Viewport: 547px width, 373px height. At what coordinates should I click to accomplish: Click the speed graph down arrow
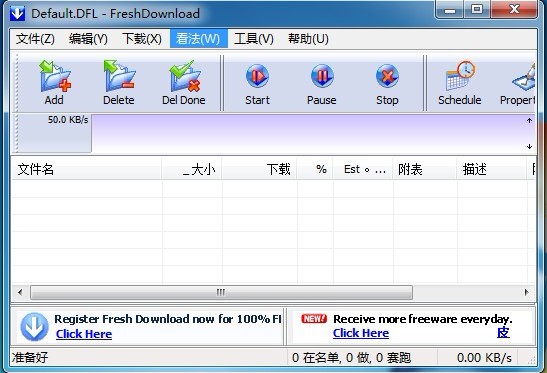coord(529,147)
